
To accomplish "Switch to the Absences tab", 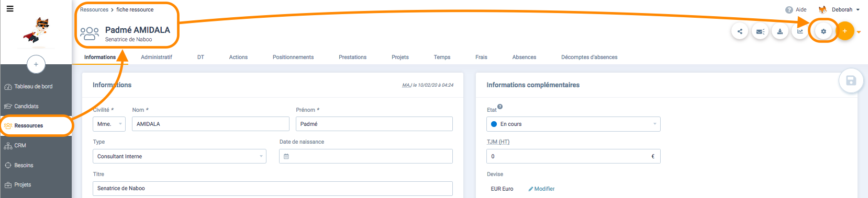I will (524, 57).
